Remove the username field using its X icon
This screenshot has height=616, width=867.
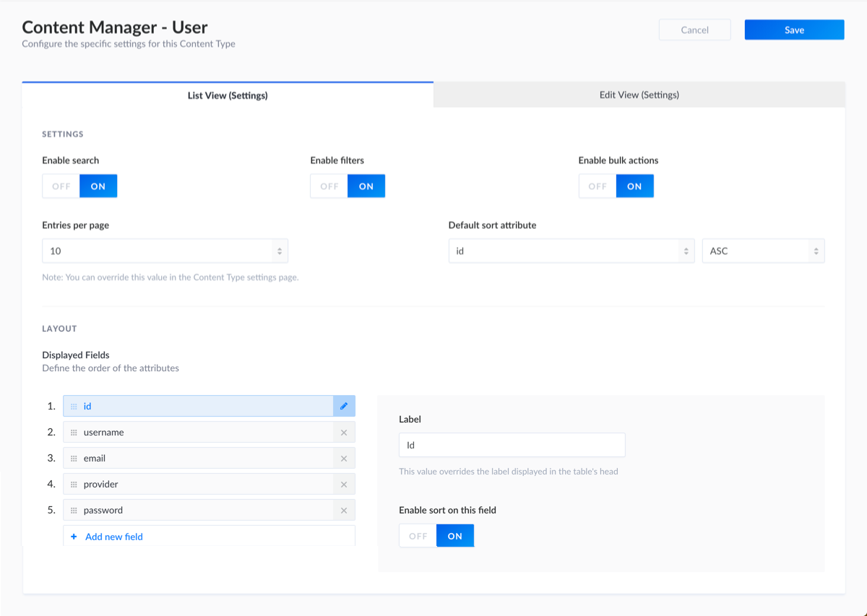coord(344,432)
